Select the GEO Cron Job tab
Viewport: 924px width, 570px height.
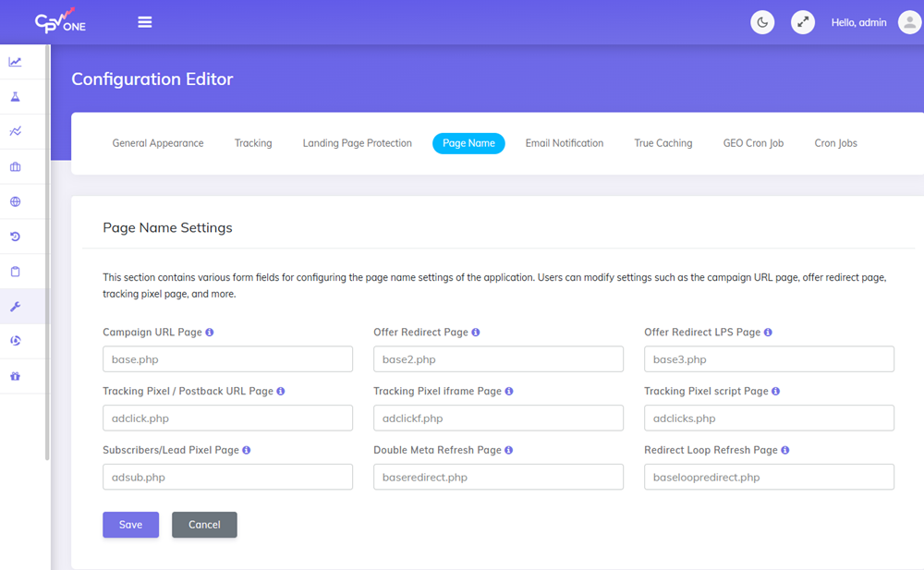tap(752, 143)
